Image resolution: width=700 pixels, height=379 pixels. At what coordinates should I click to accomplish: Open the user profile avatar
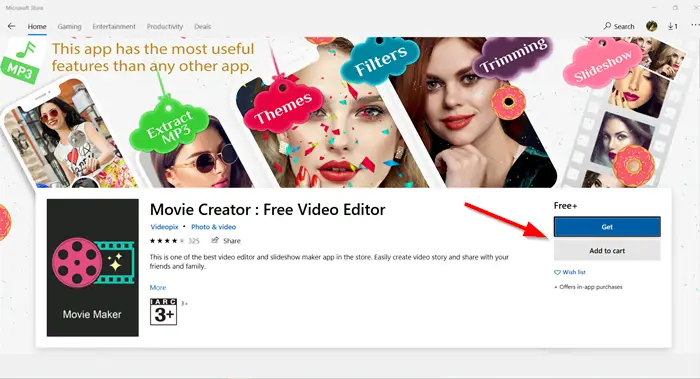point(651,26)
